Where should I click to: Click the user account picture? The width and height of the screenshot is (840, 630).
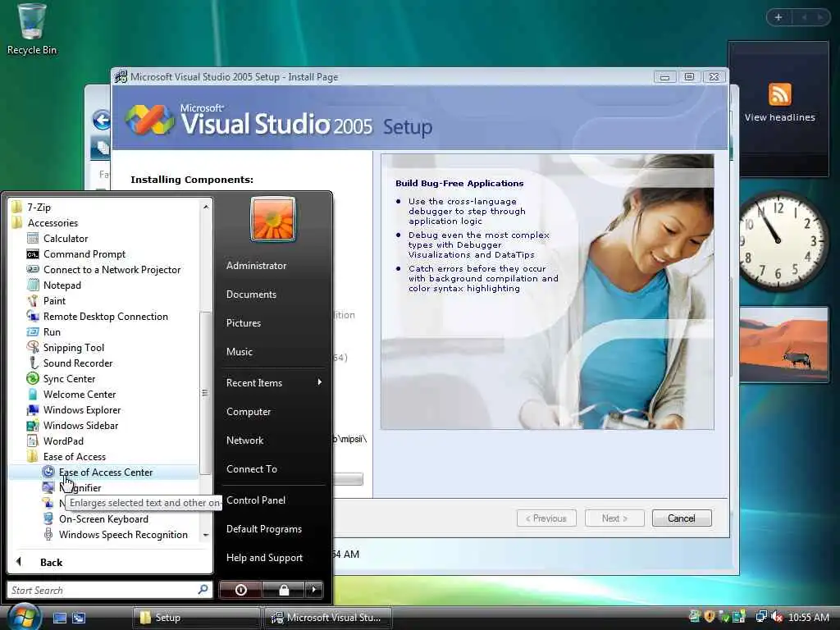click(272, 218)
